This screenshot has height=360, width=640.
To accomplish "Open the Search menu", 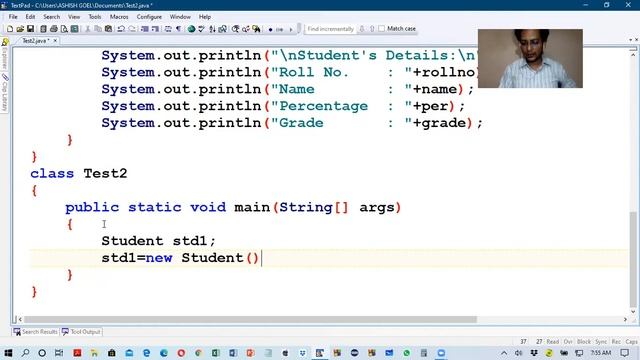I will 51,17.
